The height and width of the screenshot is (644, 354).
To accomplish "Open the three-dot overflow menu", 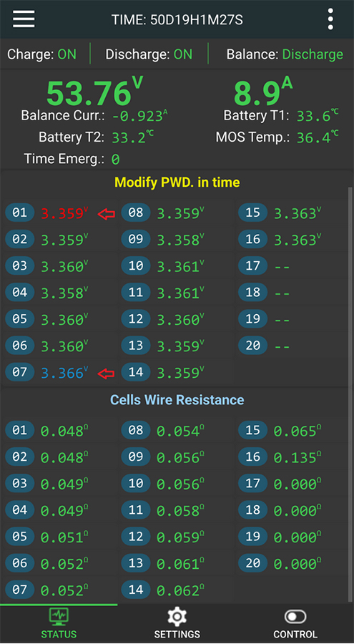I will click(330, 19).
